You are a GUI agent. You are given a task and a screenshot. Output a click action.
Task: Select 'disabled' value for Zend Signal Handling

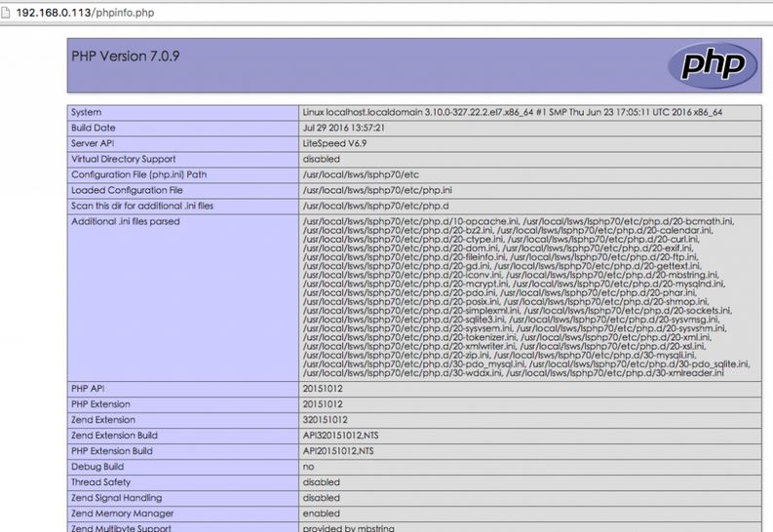[322, 498]
